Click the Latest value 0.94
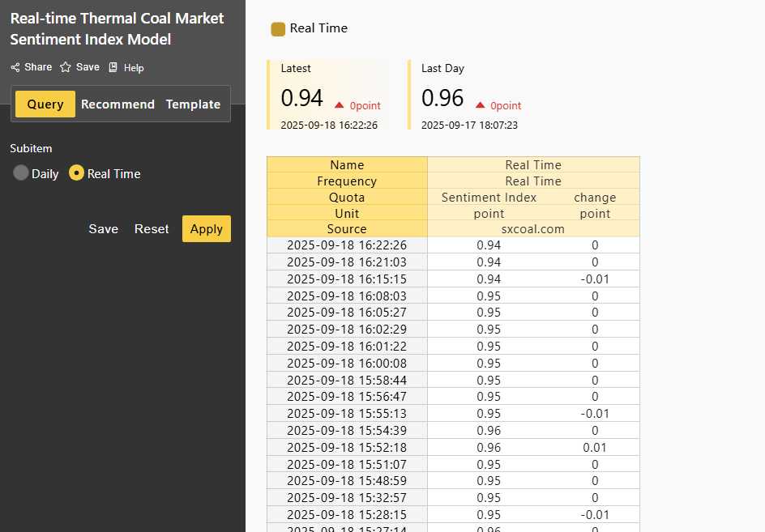The width and height of the screenshot is (765, 532). point(302,98)
